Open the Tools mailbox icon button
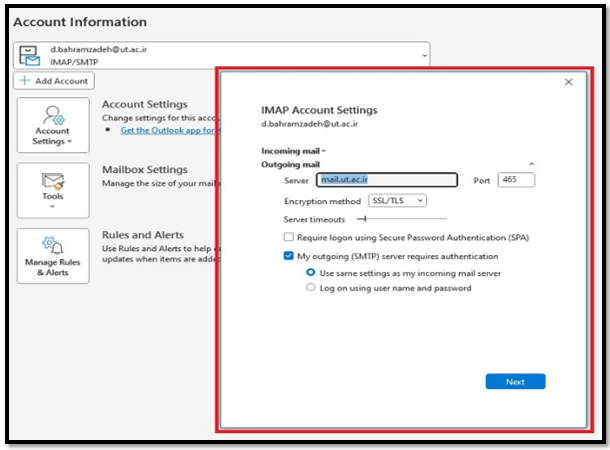The image size is (610, 450). click(x=52, y=181)
